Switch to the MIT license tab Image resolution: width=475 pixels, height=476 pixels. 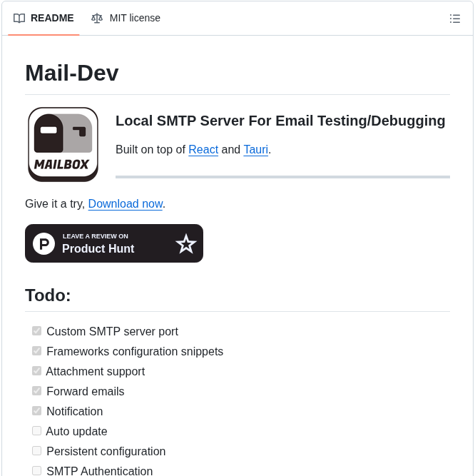126,19
